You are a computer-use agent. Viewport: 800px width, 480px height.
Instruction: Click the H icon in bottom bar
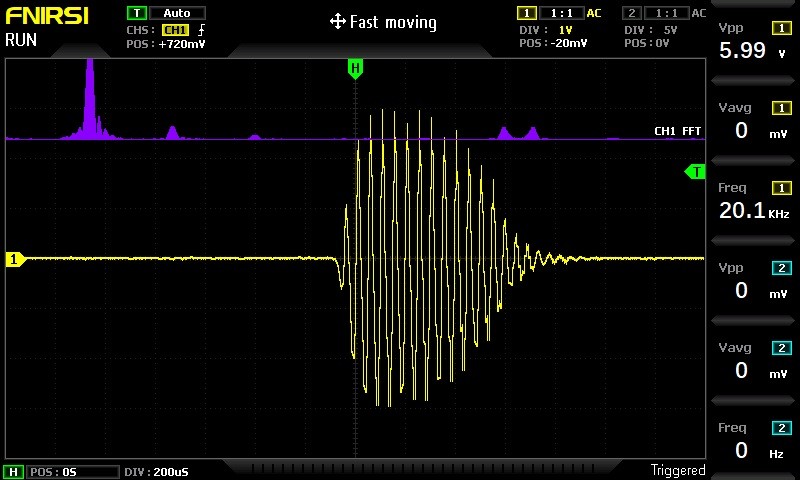pos(14,472)
